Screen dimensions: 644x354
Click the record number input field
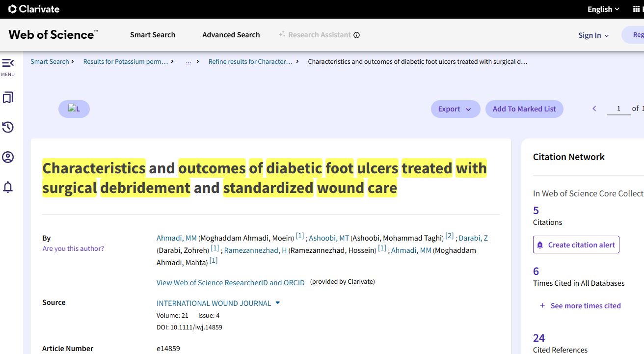[618, 109]
